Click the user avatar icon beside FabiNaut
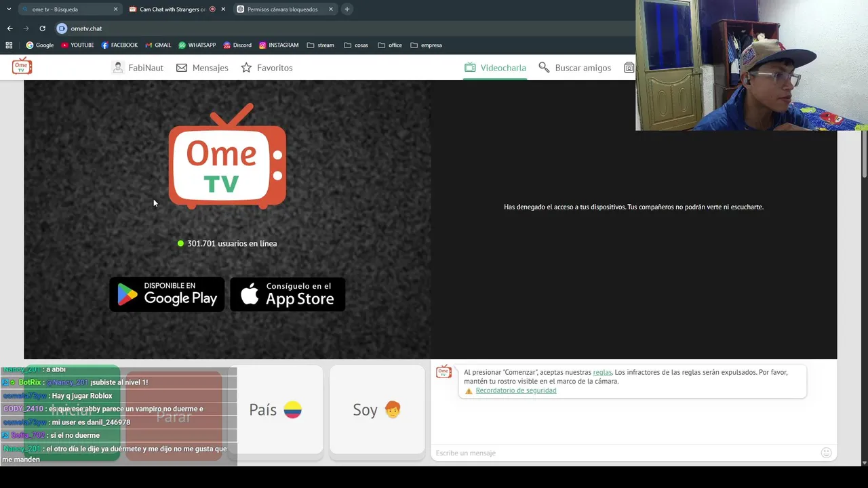The width and height of the screenshot is (868, 488). (118, 68)
